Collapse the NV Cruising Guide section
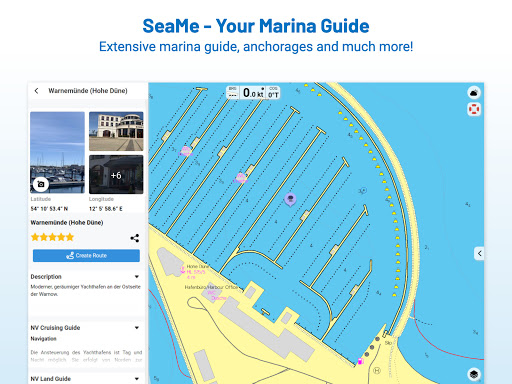512x384 pixels. pyautogui.click(x=137, y=328)
